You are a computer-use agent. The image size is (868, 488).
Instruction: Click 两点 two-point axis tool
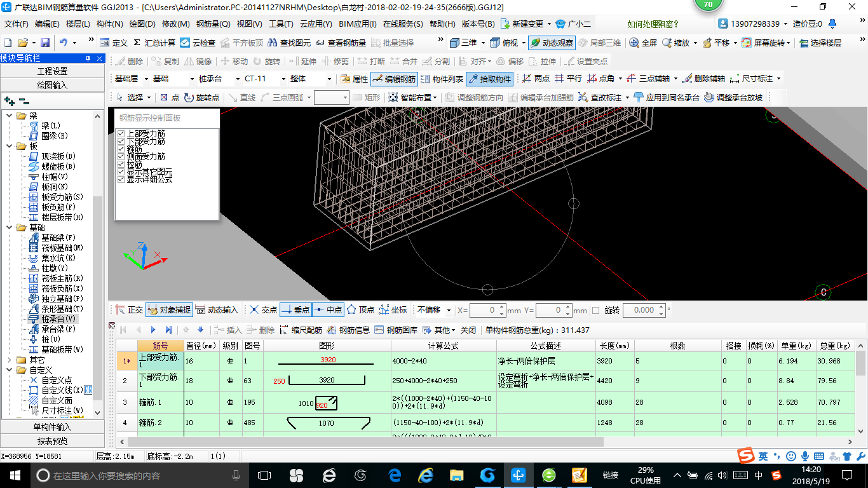(x=536, y=79)
